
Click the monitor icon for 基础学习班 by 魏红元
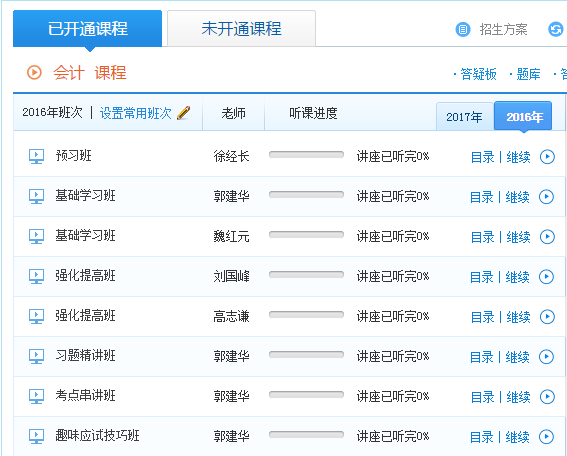pos(37,236)
